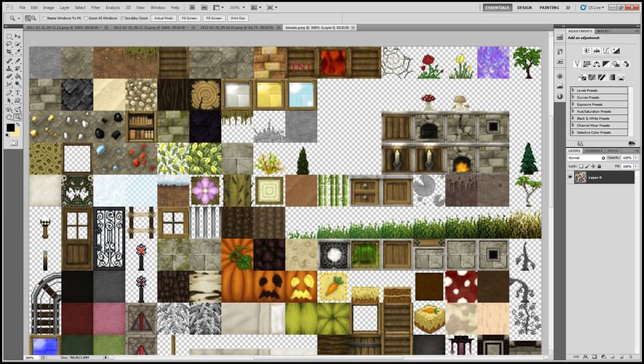Add a Curves adjustment
This screenshot has width=644, height=364.
point(606,50)
